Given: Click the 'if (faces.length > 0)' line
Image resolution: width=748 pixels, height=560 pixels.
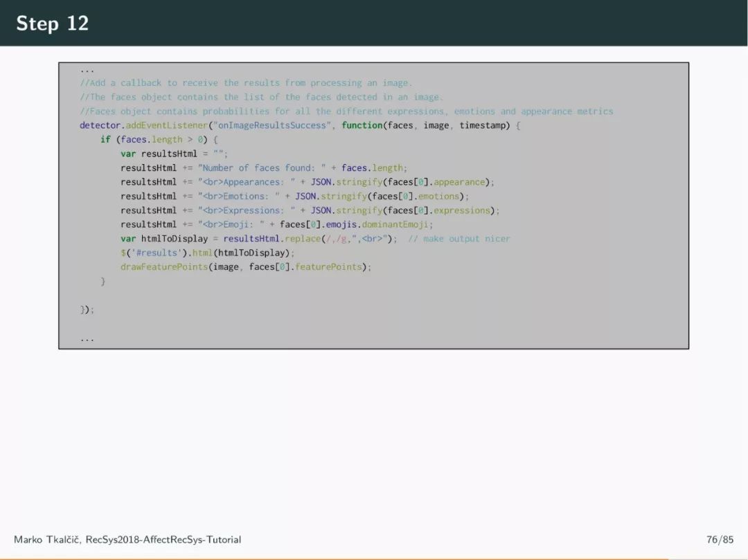Looking at the screenshot, I should (159, 140).
